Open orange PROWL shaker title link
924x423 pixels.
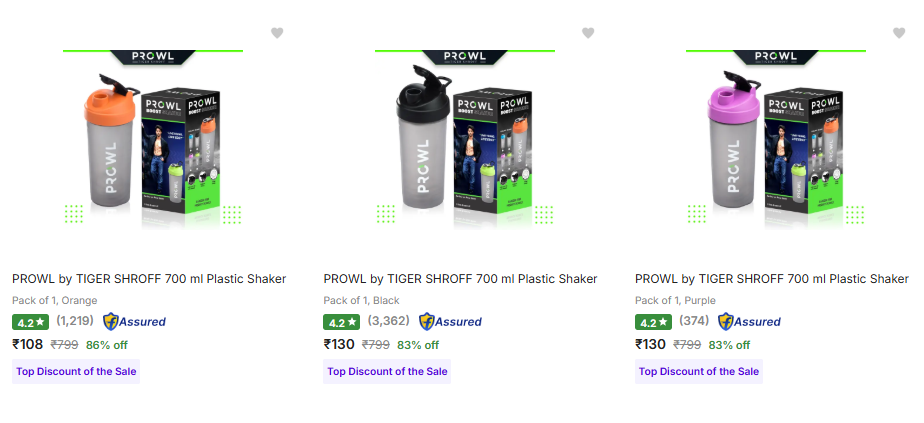[149, 279]
